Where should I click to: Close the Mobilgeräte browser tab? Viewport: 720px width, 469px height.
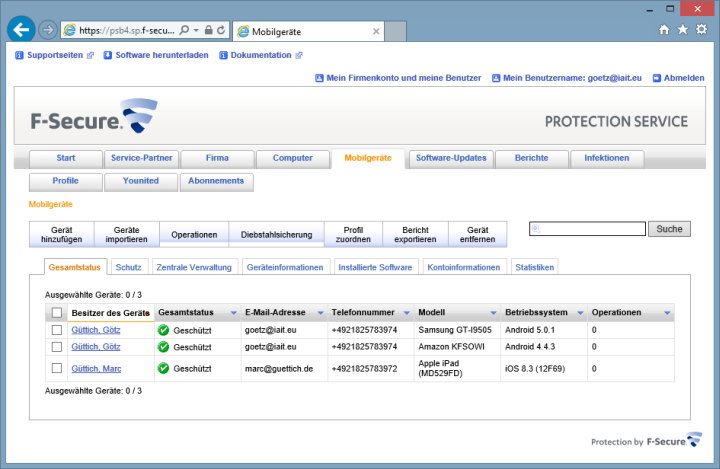pyautogui.click(x=376, y=31)
